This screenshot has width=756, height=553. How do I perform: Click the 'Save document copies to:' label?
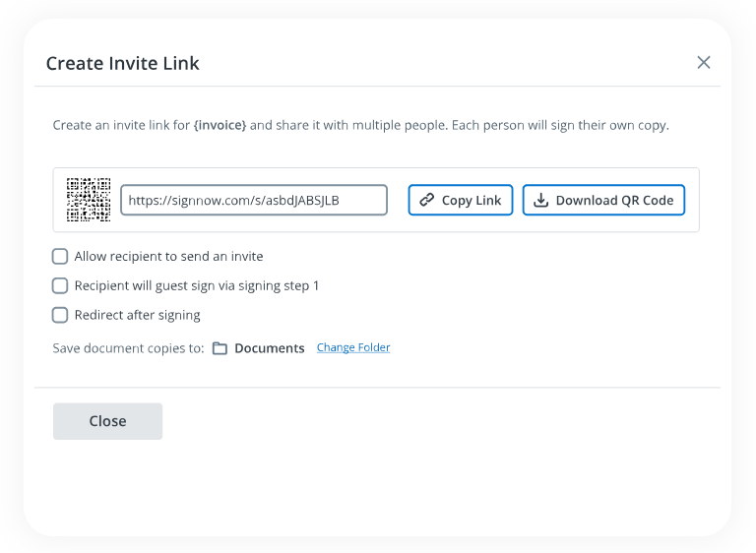[128, 348]
